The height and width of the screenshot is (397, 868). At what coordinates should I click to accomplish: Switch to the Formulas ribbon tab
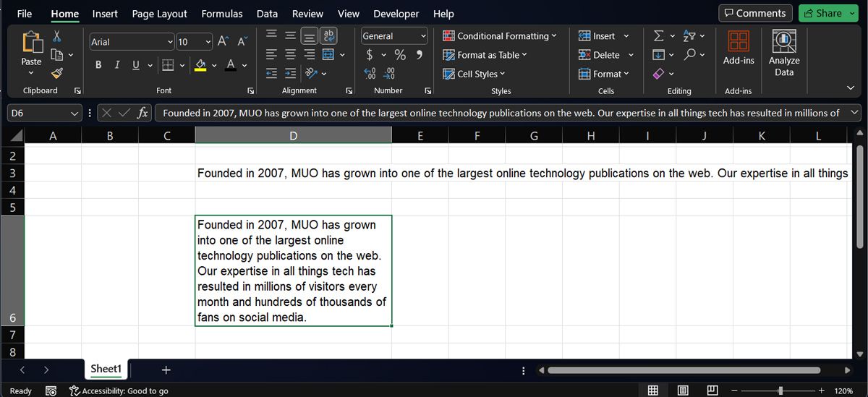[x=221, y=14]
